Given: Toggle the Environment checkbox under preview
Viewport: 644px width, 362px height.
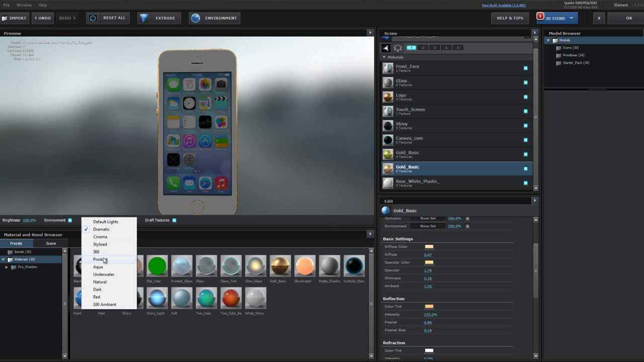Looking at the screenshot, I should [70, 220].
